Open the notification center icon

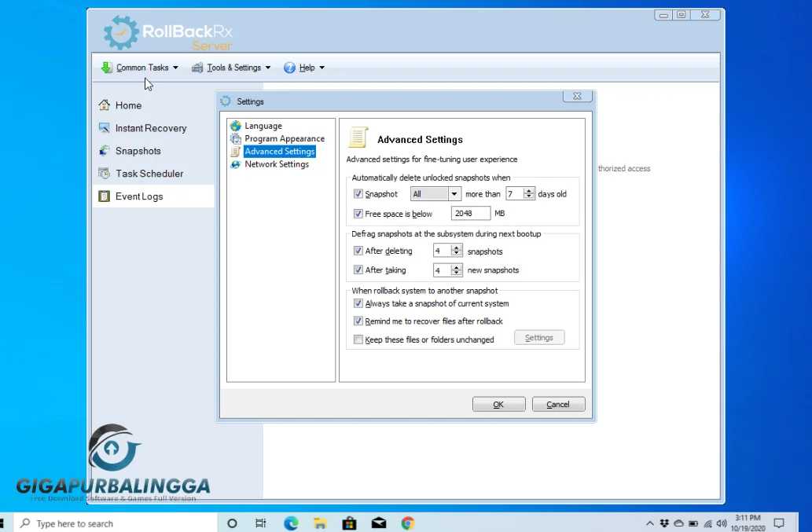click(x=779, y=523)
